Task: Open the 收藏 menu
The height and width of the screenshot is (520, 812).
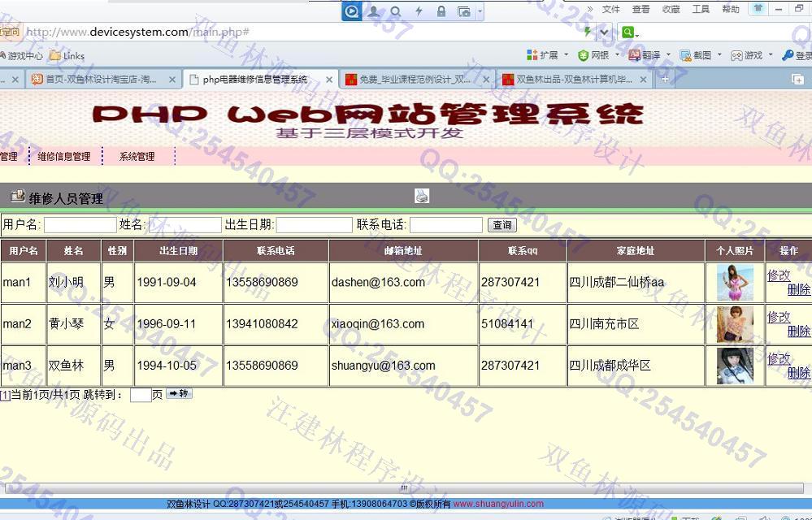Action: pos(671,9)
